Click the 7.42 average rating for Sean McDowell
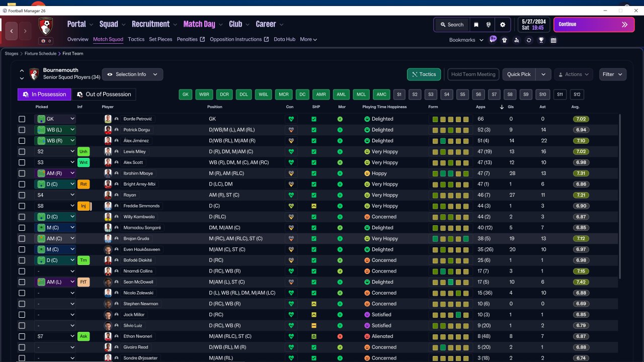Image resolution: width=644 pixels, height=362 pixels. coord(581,282)
